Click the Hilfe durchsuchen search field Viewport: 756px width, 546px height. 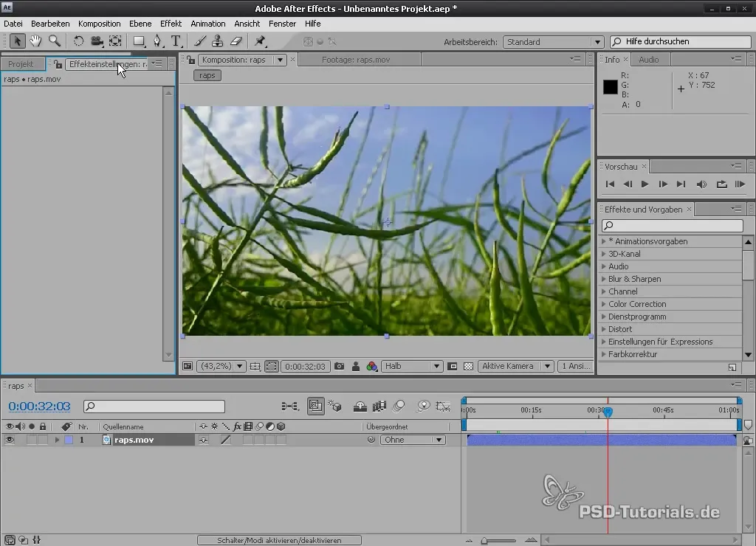pyautogui.click(x=680, y=42)
